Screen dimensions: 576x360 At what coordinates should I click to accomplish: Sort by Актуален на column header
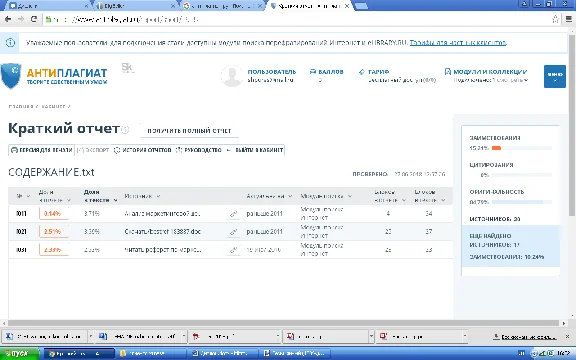(269, 196)
